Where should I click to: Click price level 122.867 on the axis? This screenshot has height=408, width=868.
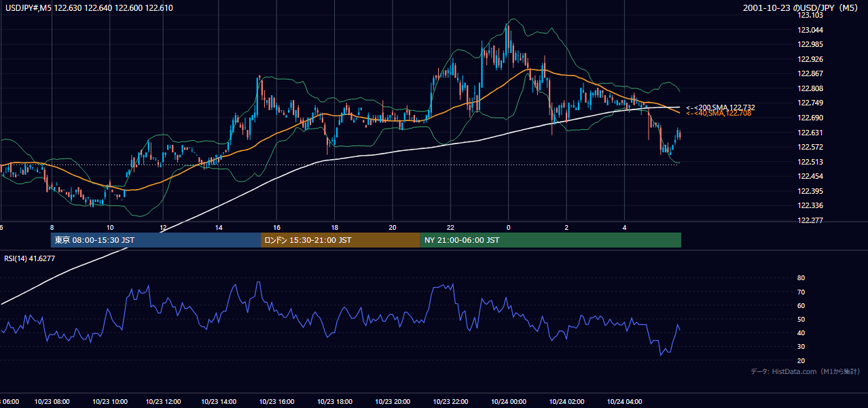point(810,73)
